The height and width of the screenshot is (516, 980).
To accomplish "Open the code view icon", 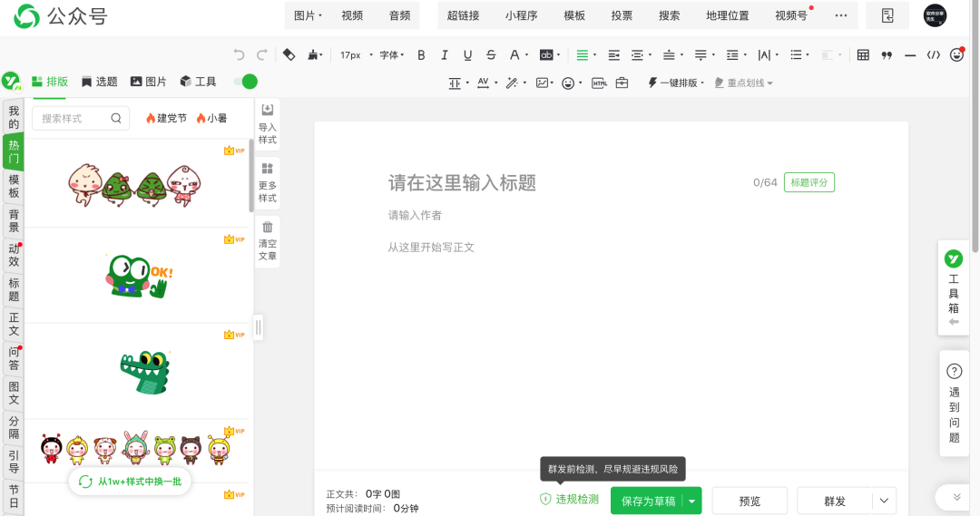I will click(x=934, y=55).
